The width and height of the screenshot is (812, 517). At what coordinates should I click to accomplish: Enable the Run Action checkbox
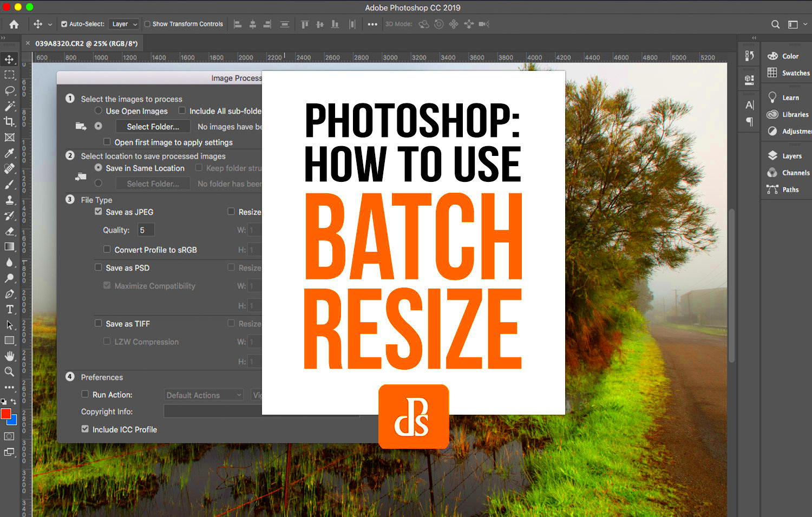pos(85,394)
